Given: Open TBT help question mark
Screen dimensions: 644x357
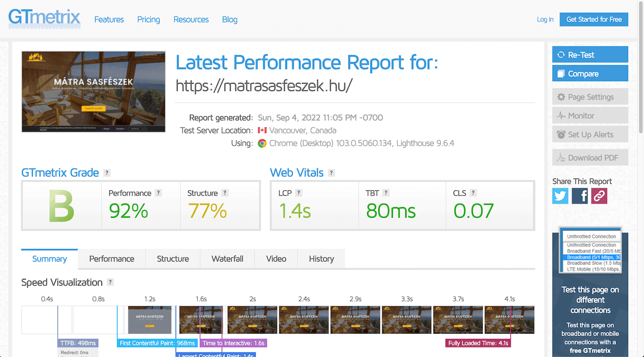Looking at the screenshot, I should 386,193.
